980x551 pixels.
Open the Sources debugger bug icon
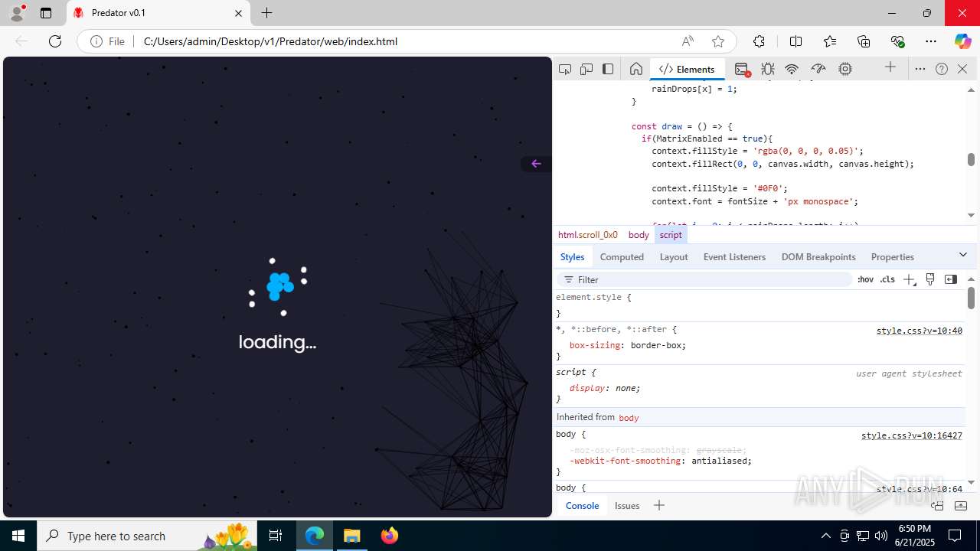pos(768,69)
